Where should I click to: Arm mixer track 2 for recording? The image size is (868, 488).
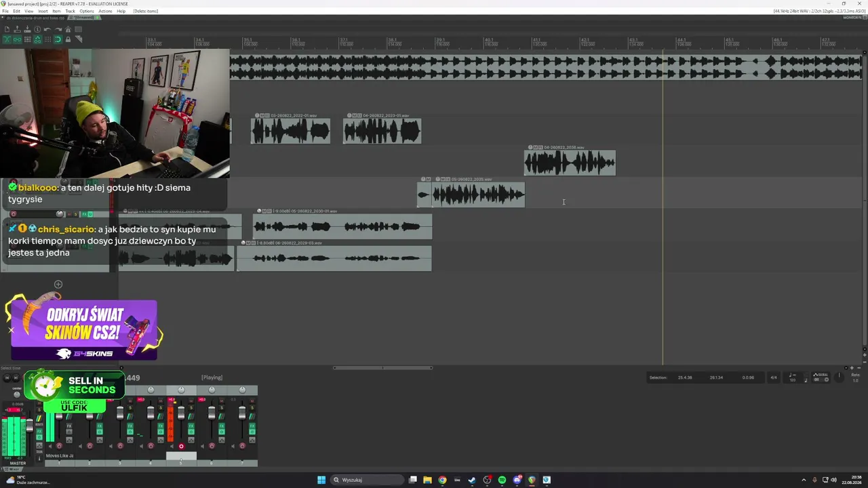pyautogui.click(x=90, y=446)
